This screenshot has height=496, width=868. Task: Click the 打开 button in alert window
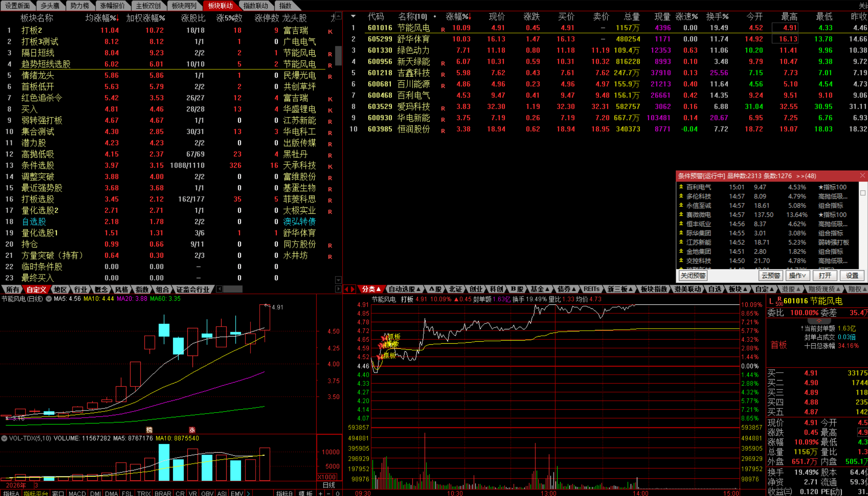825,275
